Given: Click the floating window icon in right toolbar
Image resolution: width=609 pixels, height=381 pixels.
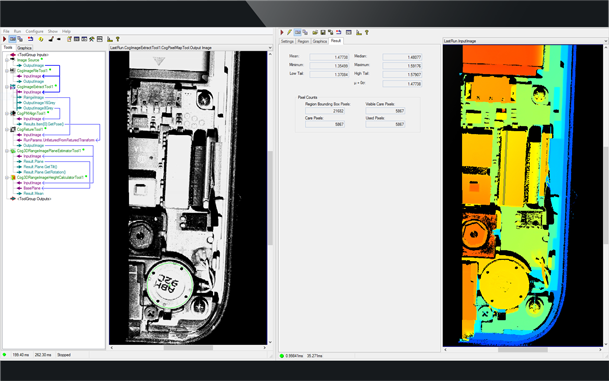Looking at the screenshot, I should point(305,33).
